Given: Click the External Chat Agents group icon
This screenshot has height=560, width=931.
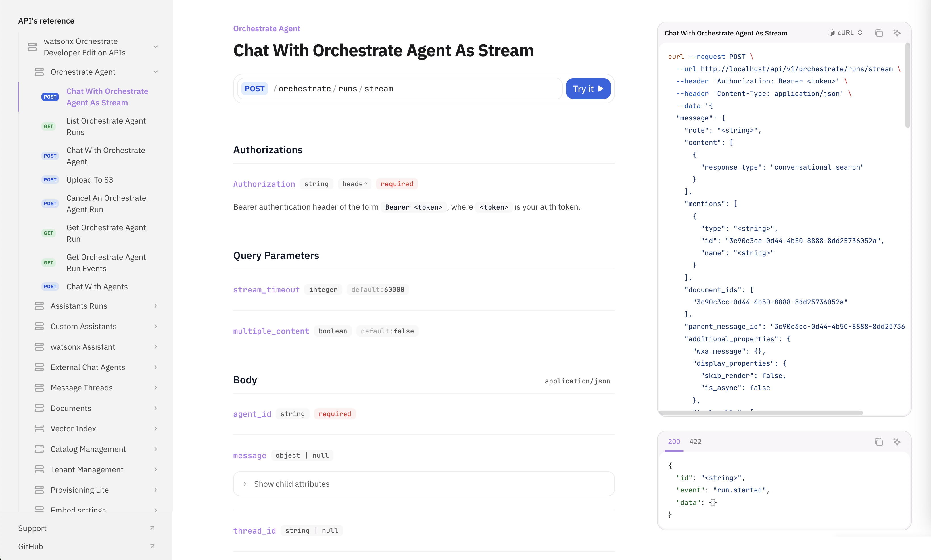Looking at the screenshot, I should click(x=39, y=367).
